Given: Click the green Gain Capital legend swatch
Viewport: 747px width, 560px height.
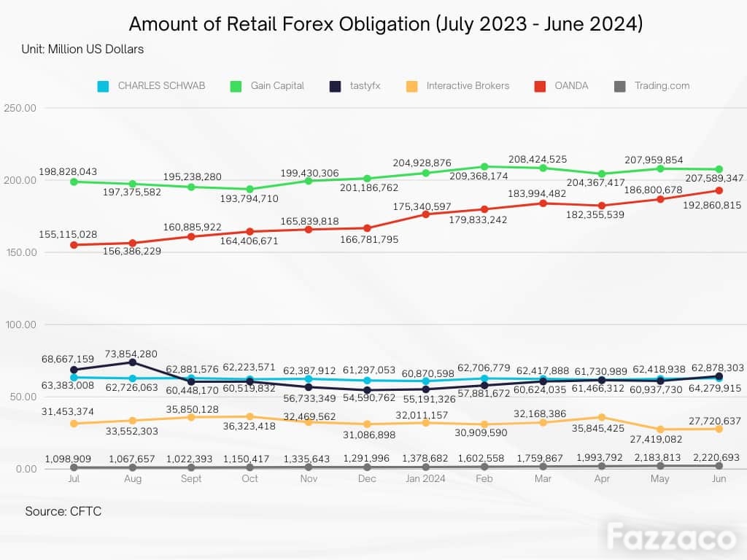Looking at the screenshot, I should [236, 86].
